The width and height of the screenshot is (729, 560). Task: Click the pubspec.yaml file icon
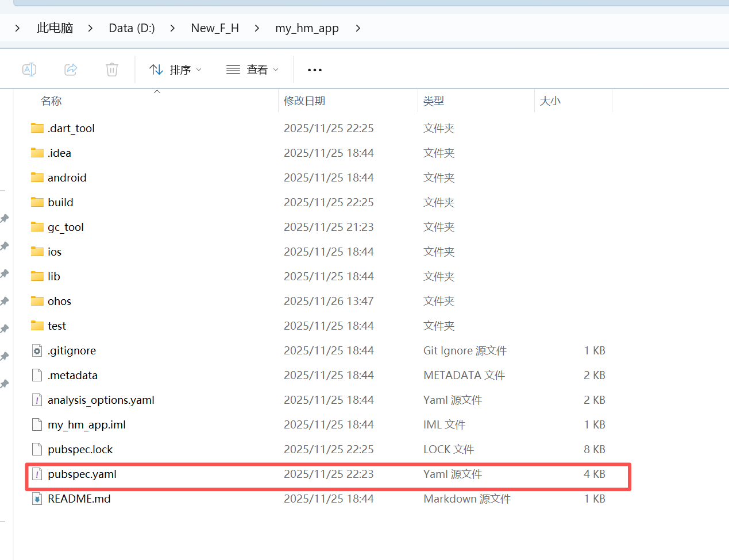pos(36,474)
